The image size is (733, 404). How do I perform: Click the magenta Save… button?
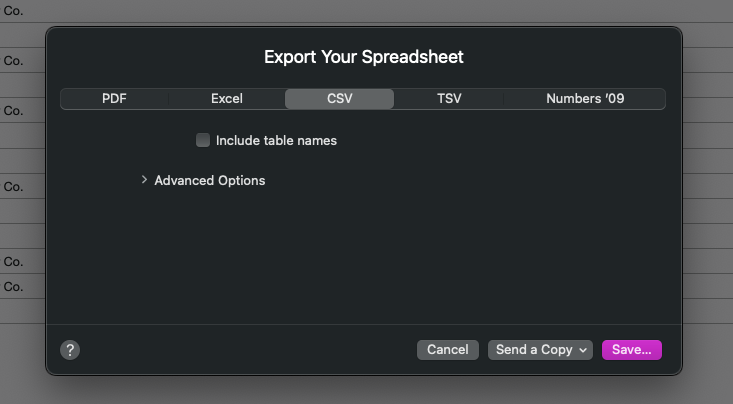[x=632, y=350]
